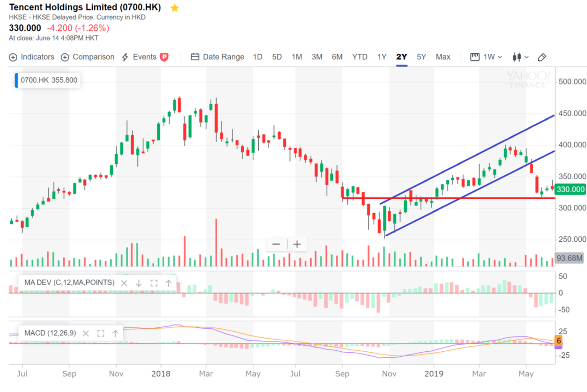587x392 pixels.
Task: Click the yellow favorite star next to Tencent
Action: 175,8
